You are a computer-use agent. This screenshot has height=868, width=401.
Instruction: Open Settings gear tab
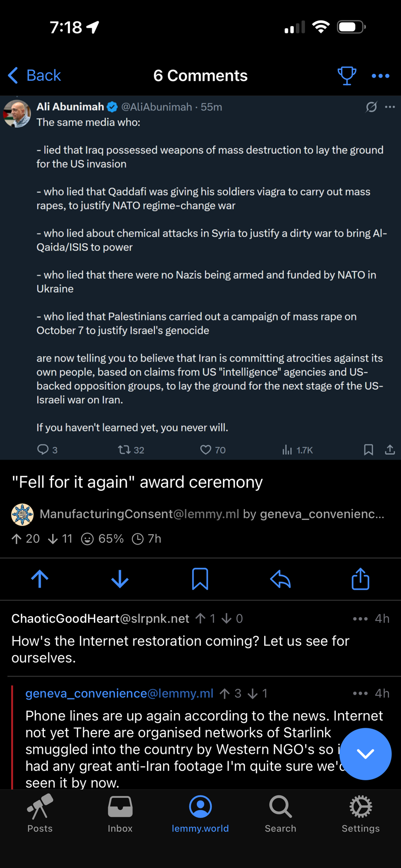(x=360, y=814)
